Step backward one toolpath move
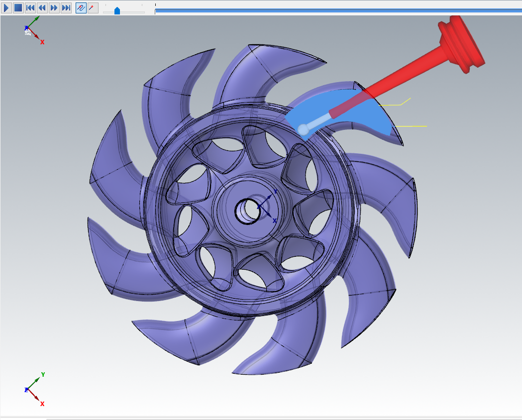Image resolution: width=522 pixels, height=420 pixels. (42, 8)
